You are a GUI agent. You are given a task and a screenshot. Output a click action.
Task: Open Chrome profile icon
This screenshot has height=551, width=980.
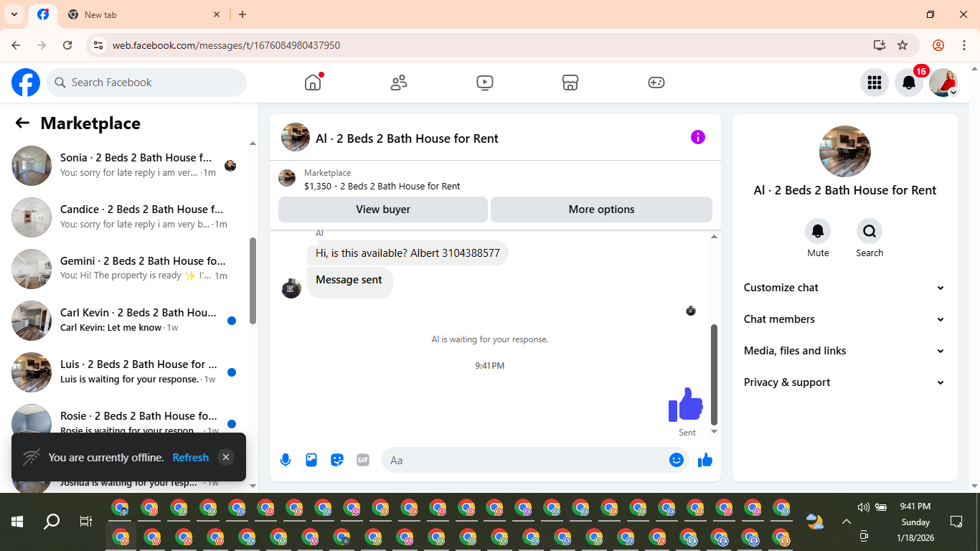(938, 45)
